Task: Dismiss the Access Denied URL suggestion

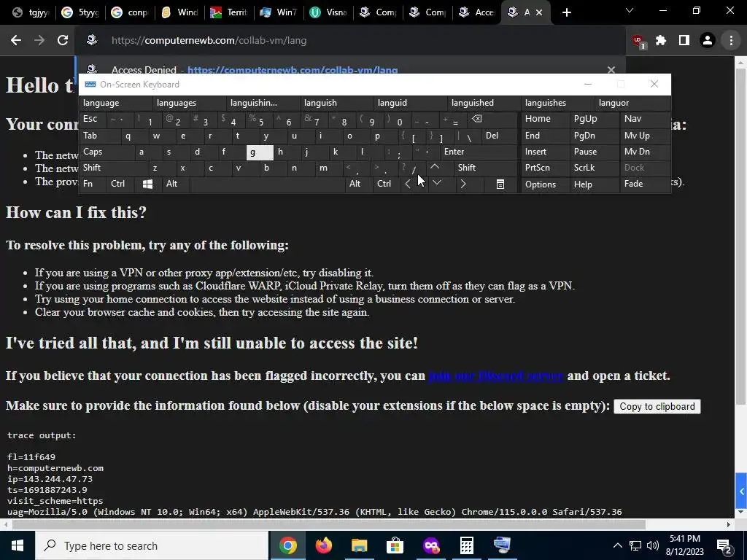Action: (x=611, y=70)
